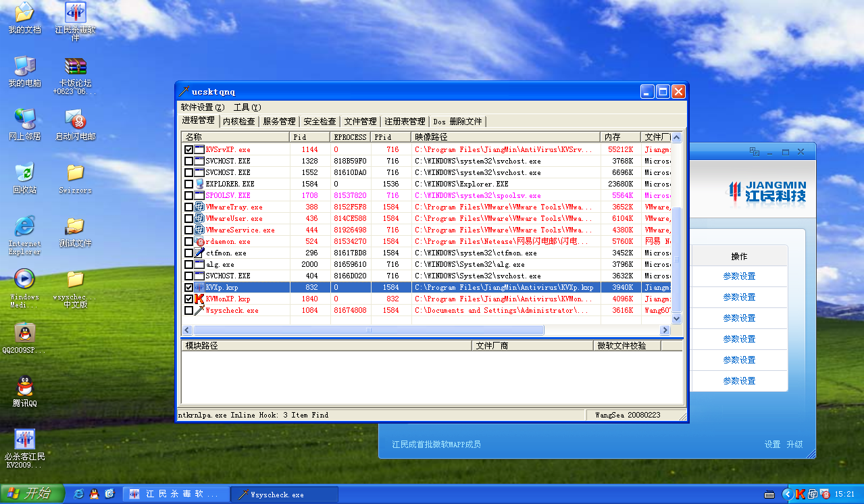Click the process list horizontal scrollbar thumb
864x504 pixels.
[x=369, y=330]
